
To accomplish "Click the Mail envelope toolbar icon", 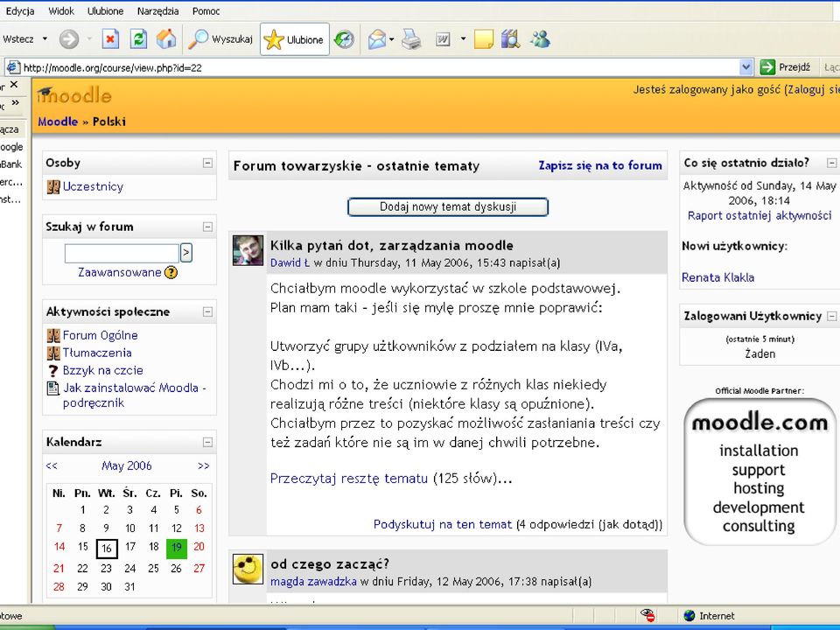I will [377, 39].
